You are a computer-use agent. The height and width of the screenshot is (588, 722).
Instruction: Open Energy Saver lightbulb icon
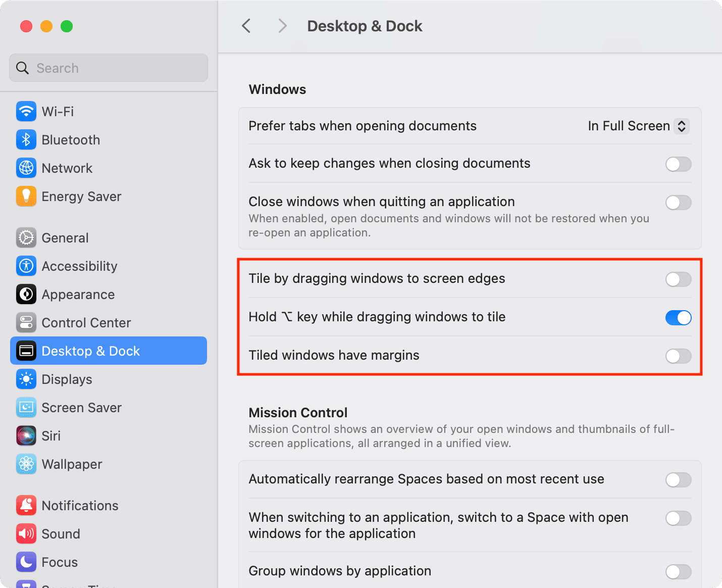[x=26, y=197]
